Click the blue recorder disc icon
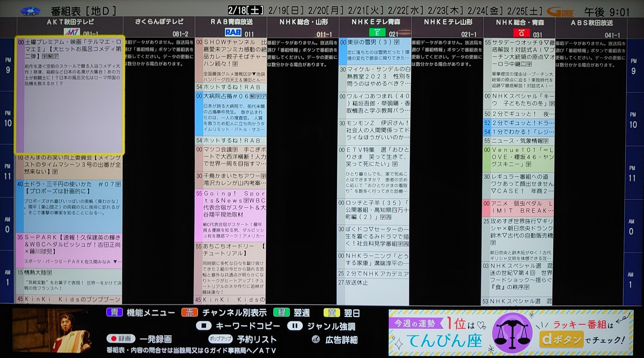Viewport: 644px width, 358px height. (30, 11)
